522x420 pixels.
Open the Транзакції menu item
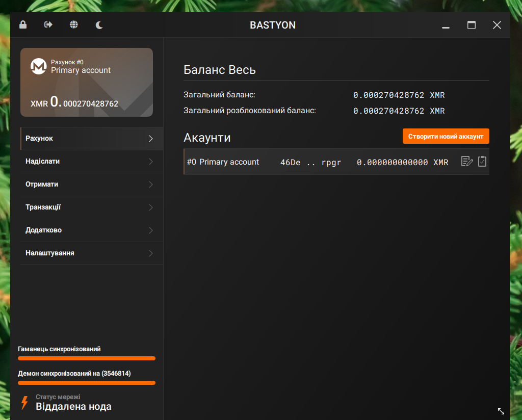[x=43, y=207]
